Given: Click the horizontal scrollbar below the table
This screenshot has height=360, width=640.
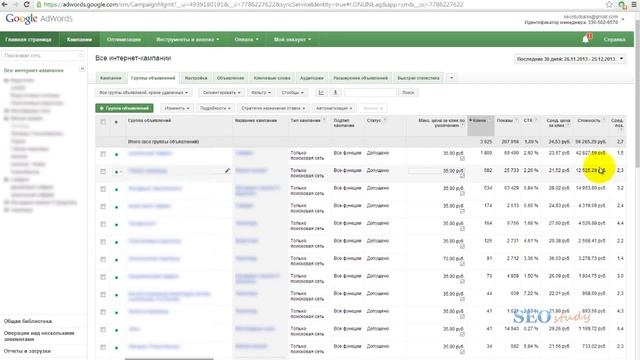Looking at the screenshot, I should click(169, 359).
